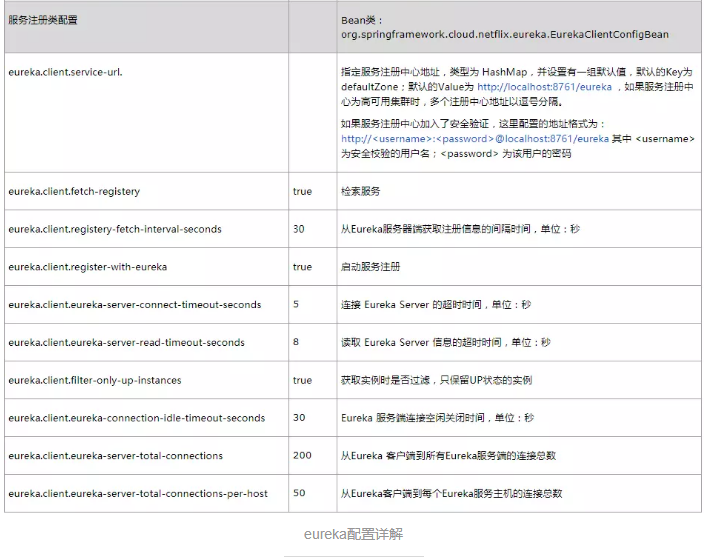This screenshot has height=559, width=708.
Task: Select eureka.client.eureka-server-connect-timeout-seconds cell
Action: click(x=134, y=304)
